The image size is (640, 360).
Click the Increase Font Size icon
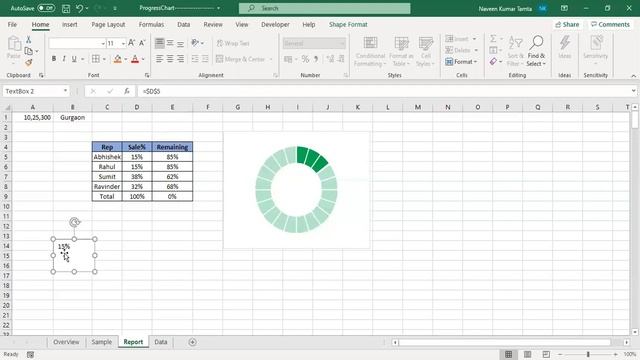pyautogui.click(x=131, y=43)
